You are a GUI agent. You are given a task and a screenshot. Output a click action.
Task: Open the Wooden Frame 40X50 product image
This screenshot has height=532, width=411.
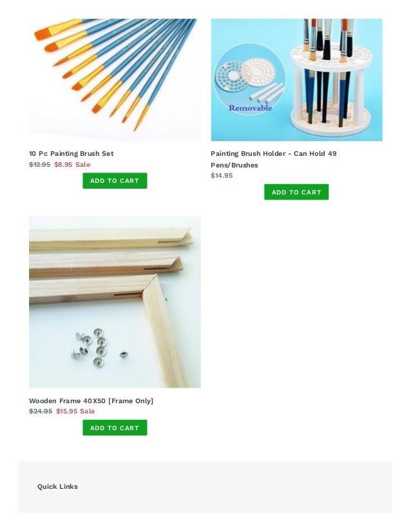tap(115, 302)
